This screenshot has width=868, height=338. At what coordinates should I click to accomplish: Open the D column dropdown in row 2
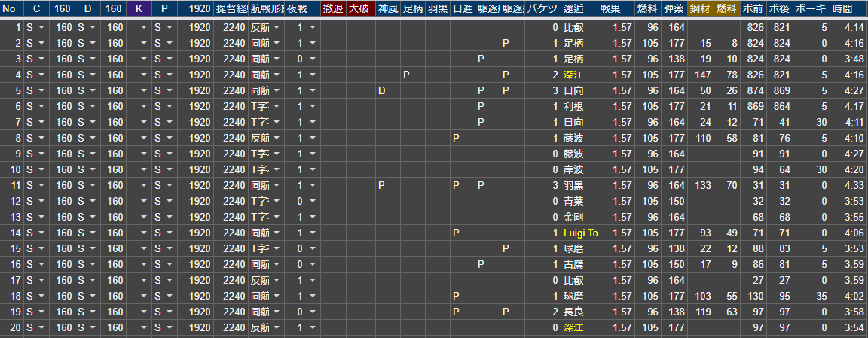pyautogui.click(x=93, y=44)
